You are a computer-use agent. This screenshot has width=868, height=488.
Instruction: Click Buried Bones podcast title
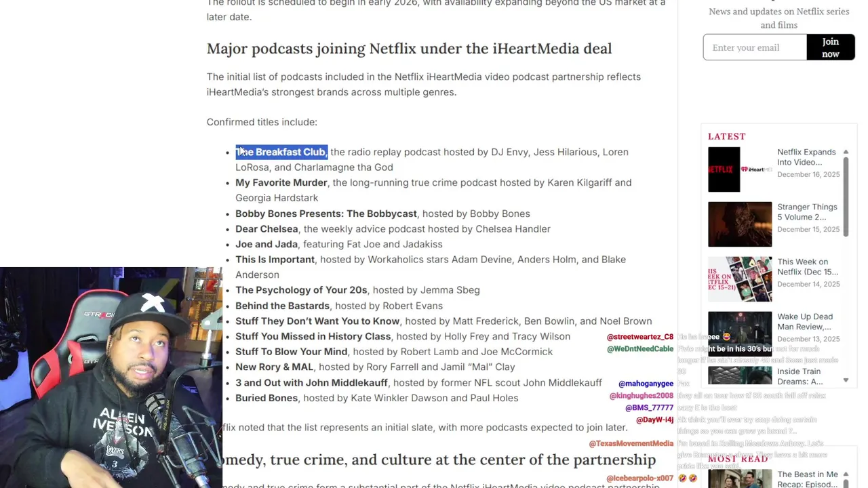[x=267, y=398]
